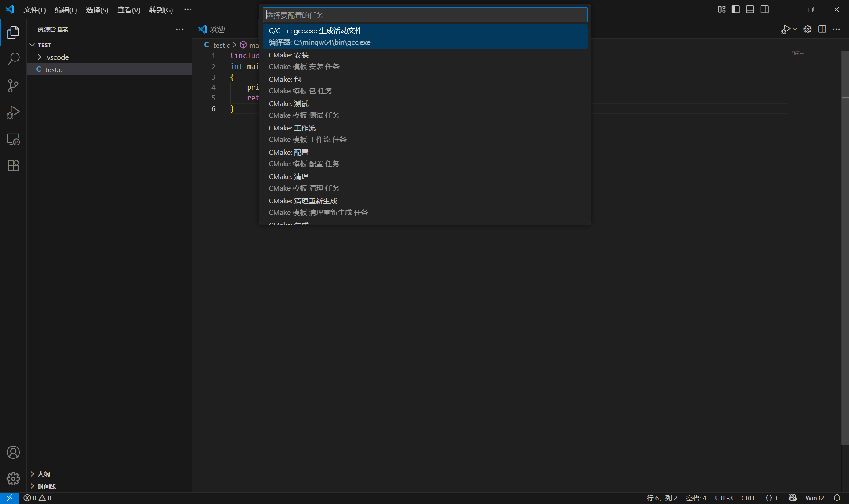Expand the 大纲 outline section

(x=43, y=473)
